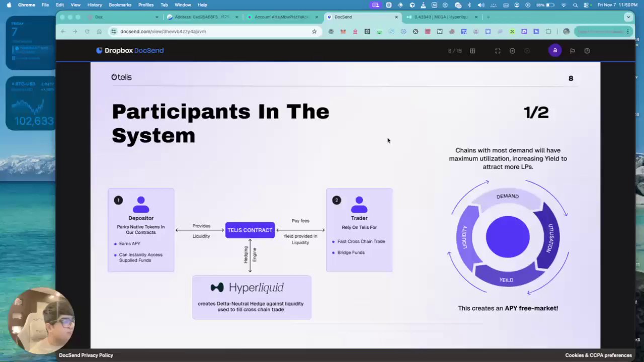Open the DocSend help icon

(587, 51)
